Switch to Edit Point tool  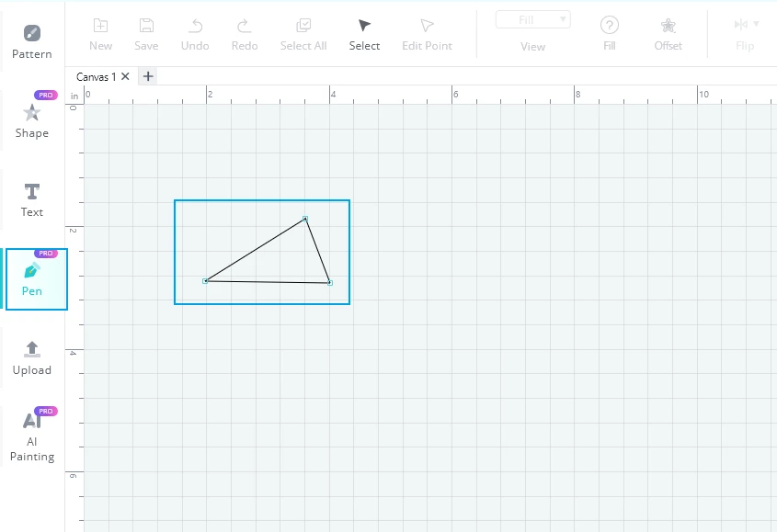click(x=427, y=35)
